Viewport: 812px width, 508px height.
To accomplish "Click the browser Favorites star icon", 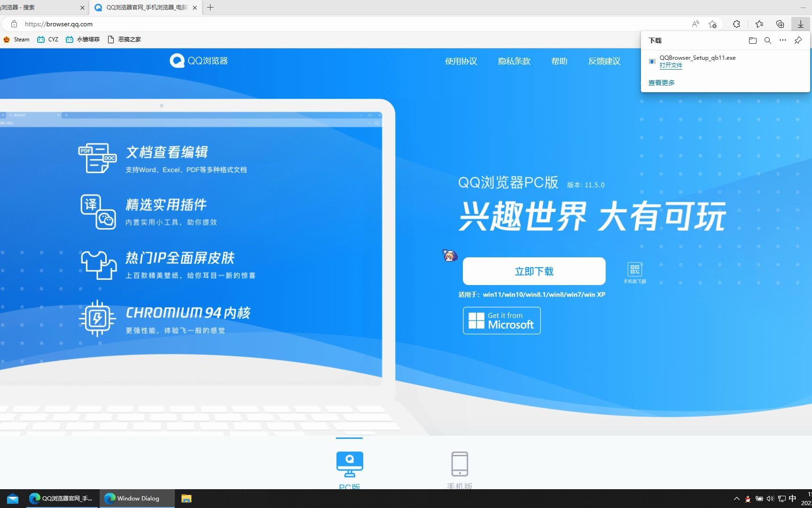I will point(759,24).
